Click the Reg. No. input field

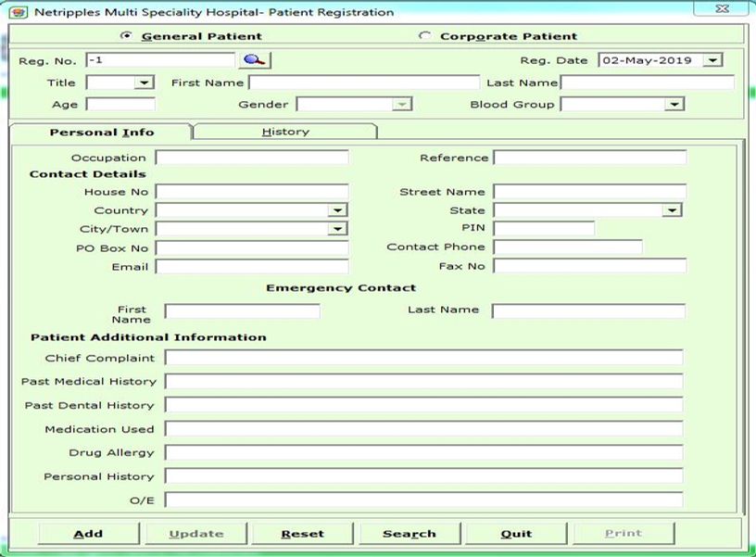point(160,60)
